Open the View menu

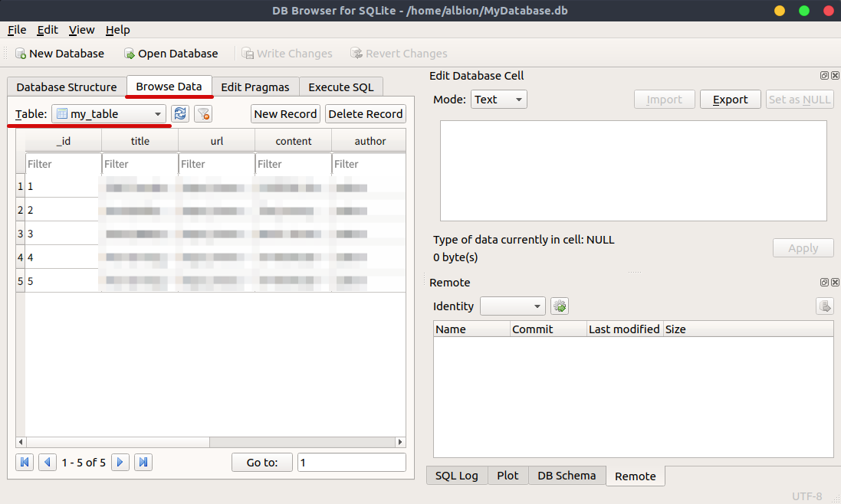coord(81,30)
